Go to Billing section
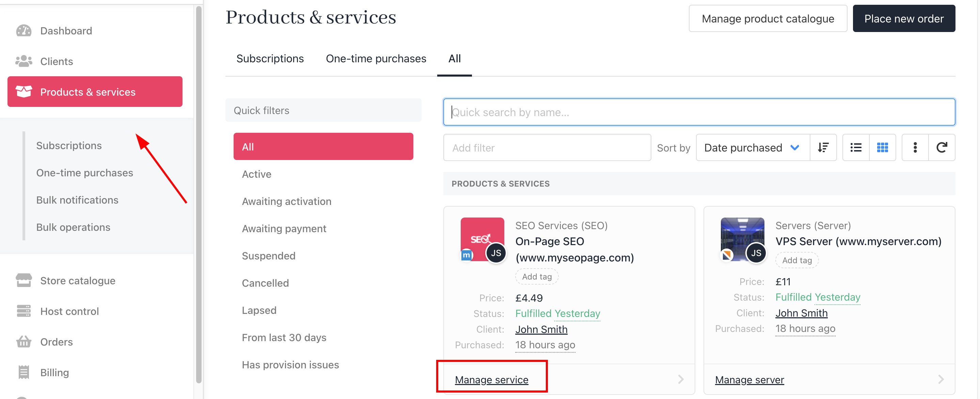Viewport: 980px width, 399px height. [54, 372]
